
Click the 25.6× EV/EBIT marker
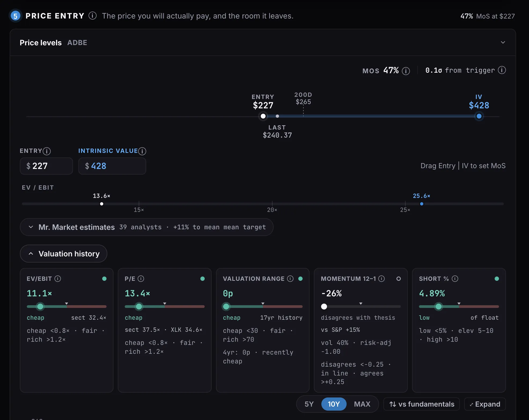(422, 204)
